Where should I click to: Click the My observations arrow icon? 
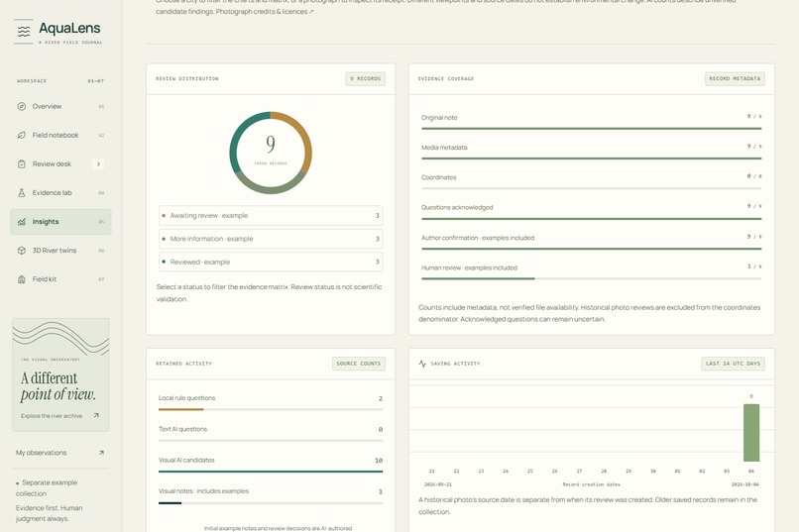[101, 453]
